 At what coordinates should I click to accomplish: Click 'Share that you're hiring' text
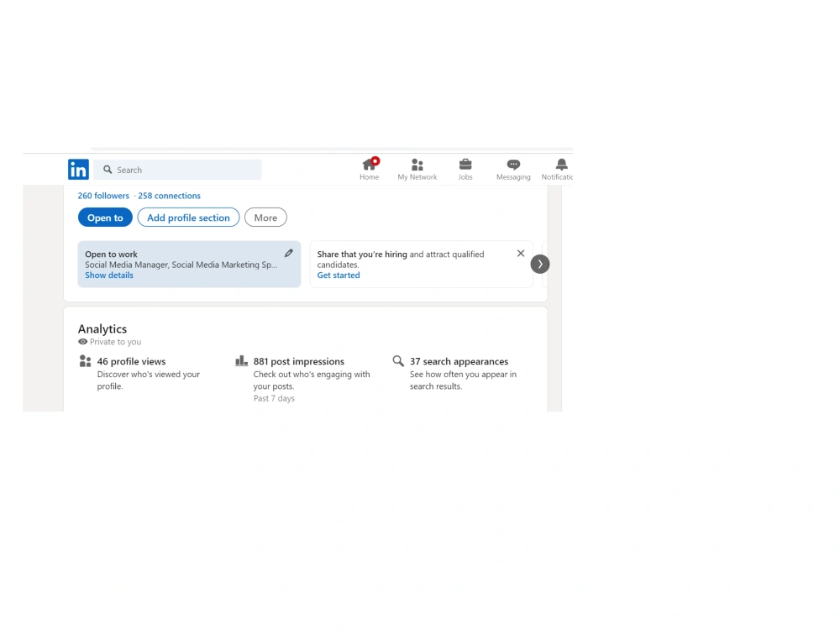pyautogui.click(x=362, y=254)
